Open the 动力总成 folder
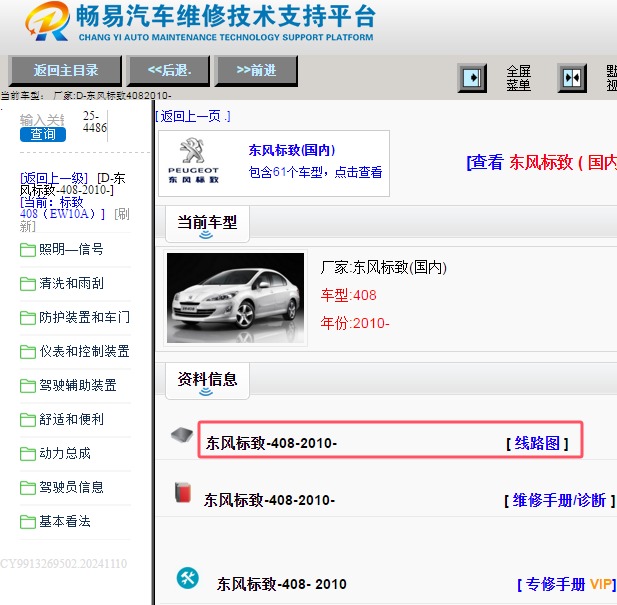This screenshot has width=617, height=605. point(55,453)
